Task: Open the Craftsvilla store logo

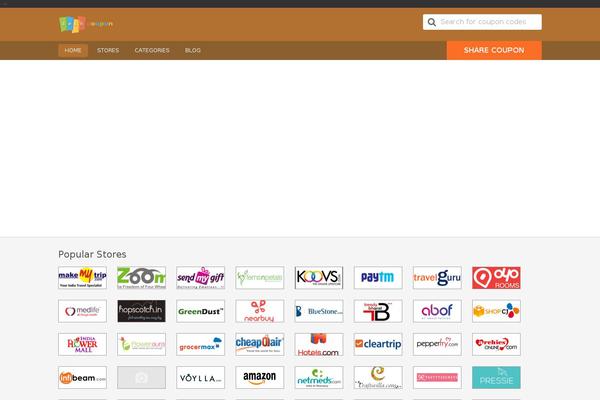Action: (x=378, y=377)
